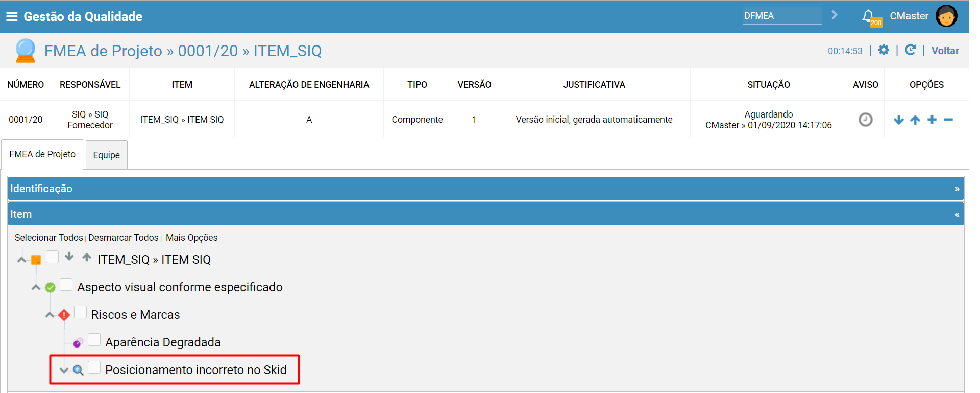
Task: Click the minus icon in OPÇÕES
Action: (948, 120)
